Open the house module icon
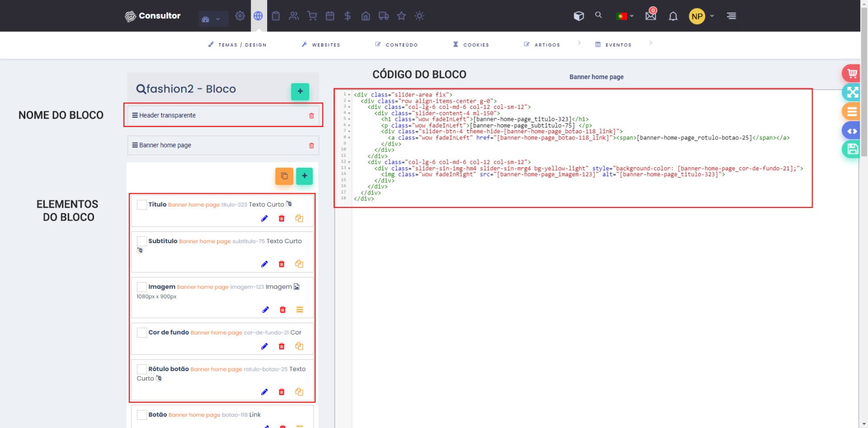Screen dimensions: 868x428 (x=366, y=16)
